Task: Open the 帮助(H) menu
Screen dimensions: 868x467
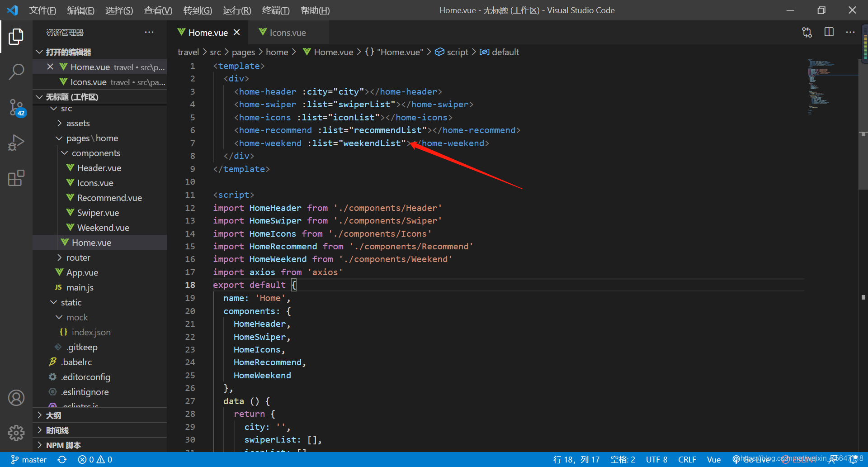Action: [x=315, y=10]
